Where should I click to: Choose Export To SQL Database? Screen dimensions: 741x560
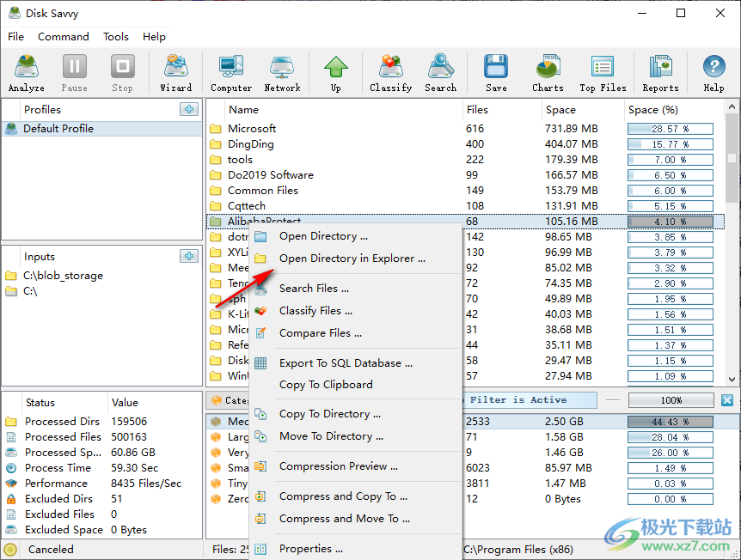(355, 363)
